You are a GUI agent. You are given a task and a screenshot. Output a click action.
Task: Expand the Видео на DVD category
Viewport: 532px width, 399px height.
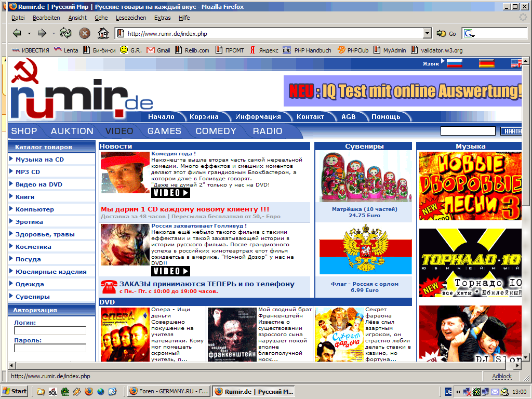[38, 184]
